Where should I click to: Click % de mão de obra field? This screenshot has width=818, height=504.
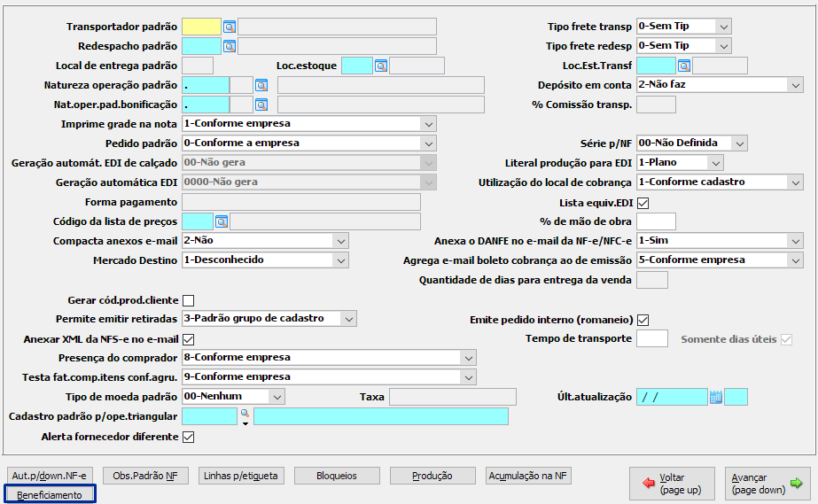[657, 221]
